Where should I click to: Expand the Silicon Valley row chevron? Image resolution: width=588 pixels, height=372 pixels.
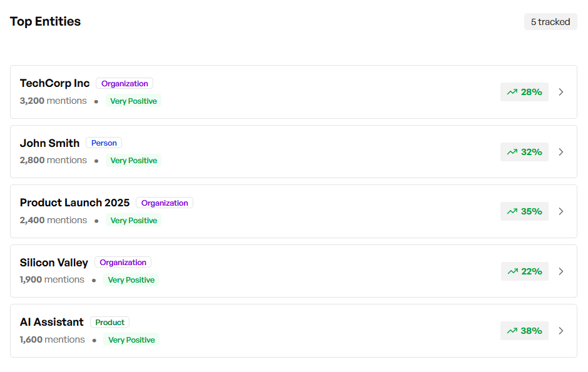tap(561, 271)
